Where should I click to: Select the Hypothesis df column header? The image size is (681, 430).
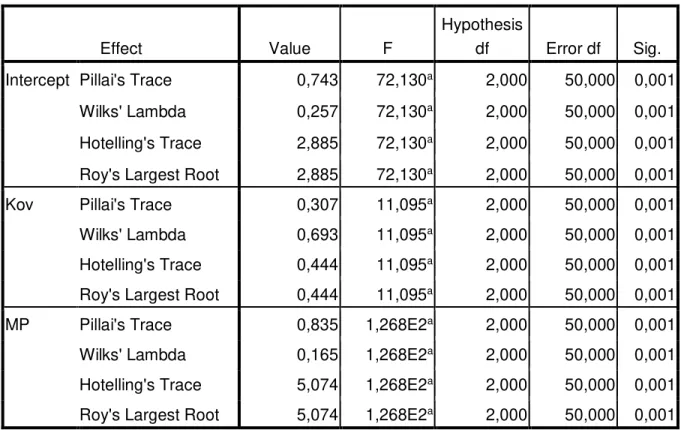[482, 36]
